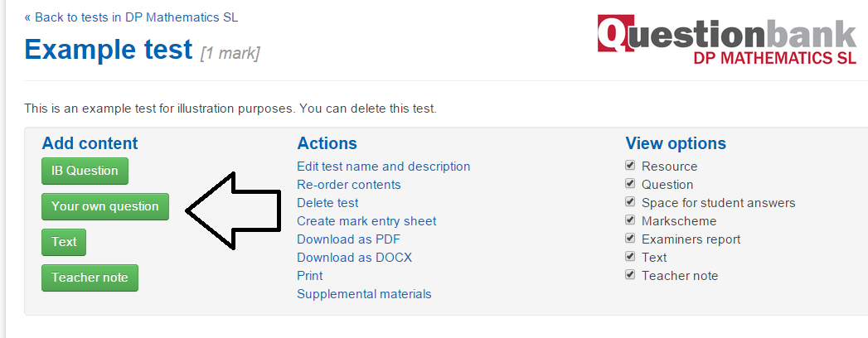Add a Teacher note
The image size is (868, 338).
pyautogui.click(x=90, y=278)
